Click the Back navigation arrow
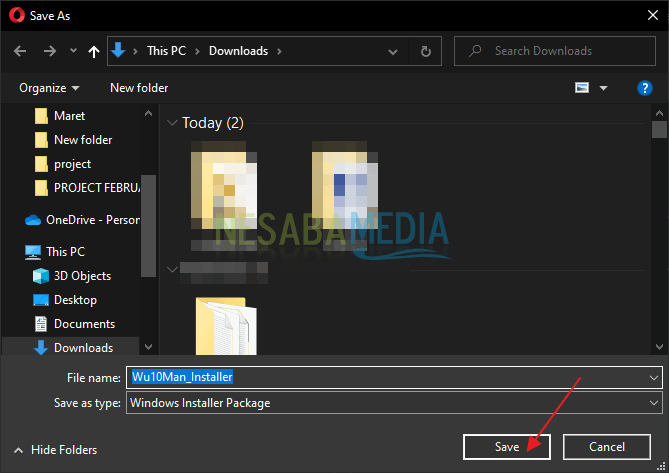 point(20,51)
